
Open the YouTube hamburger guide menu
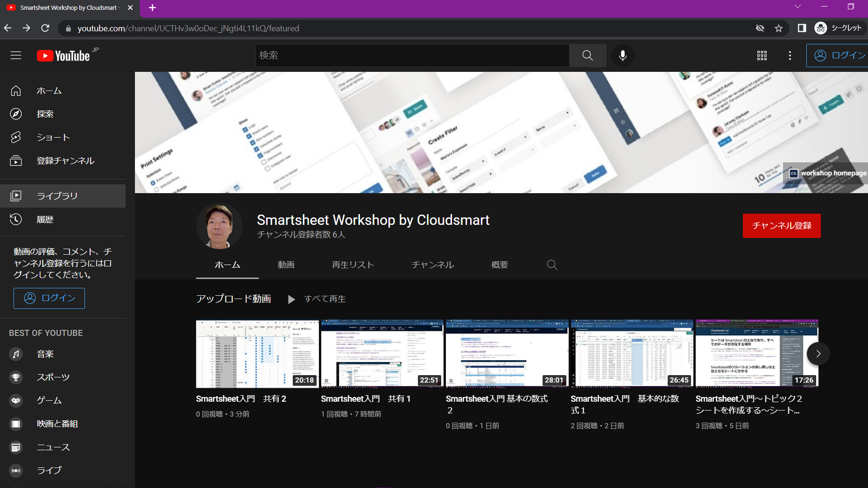16,56
